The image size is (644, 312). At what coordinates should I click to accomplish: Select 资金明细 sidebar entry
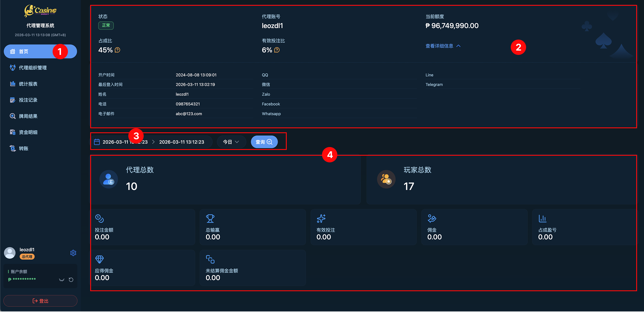28,132
